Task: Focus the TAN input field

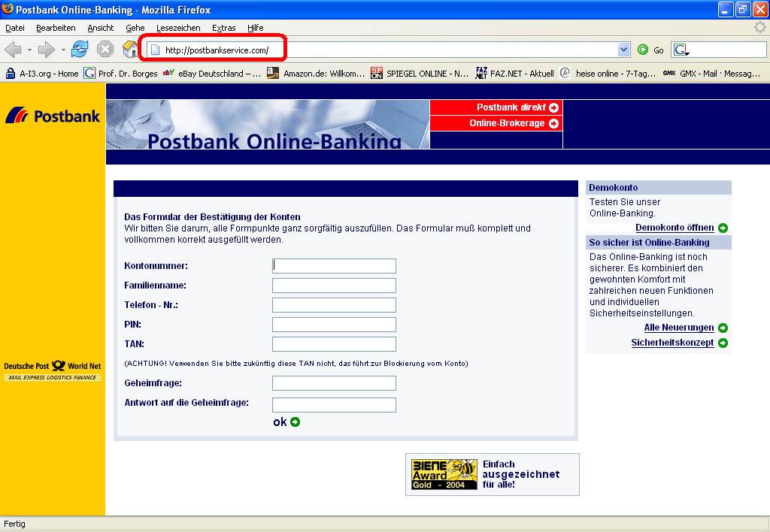Action: [x=334, y=344]
